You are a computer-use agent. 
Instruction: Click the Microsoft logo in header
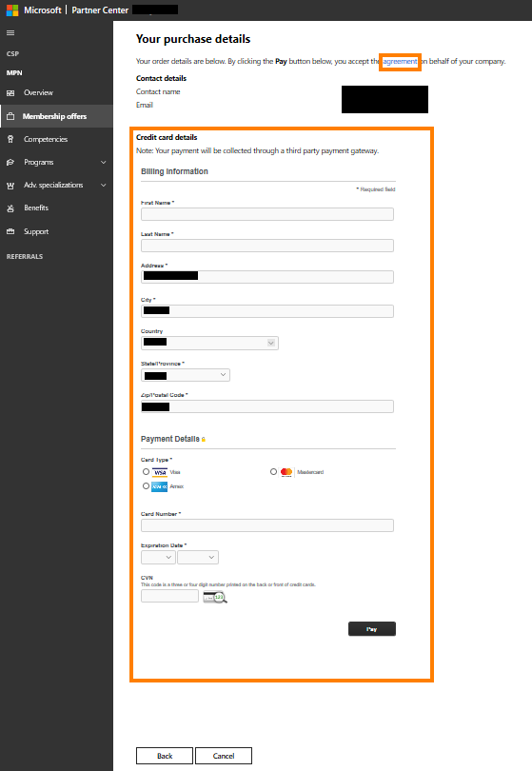(x=12, y=10)
